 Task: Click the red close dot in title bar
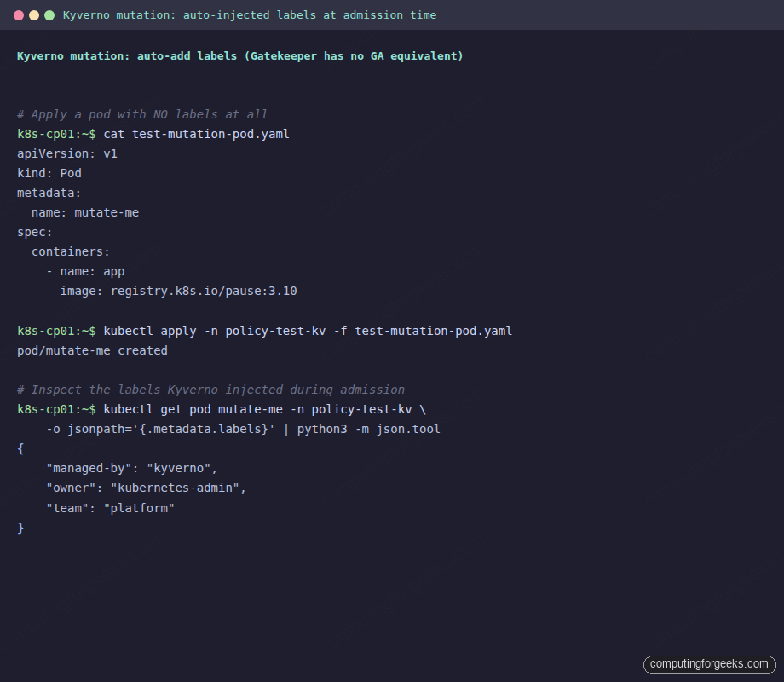click(x=19, y=15)
